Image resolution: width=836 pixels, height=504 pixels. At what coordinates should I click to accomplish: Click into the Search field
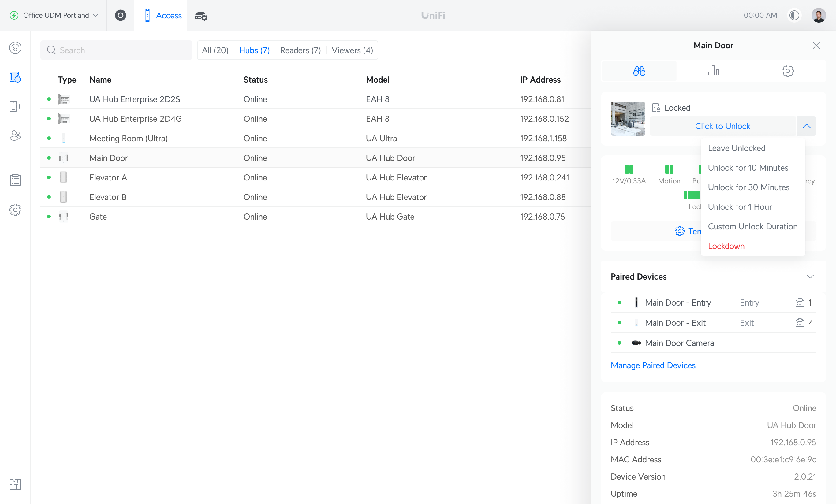[116, 50]
